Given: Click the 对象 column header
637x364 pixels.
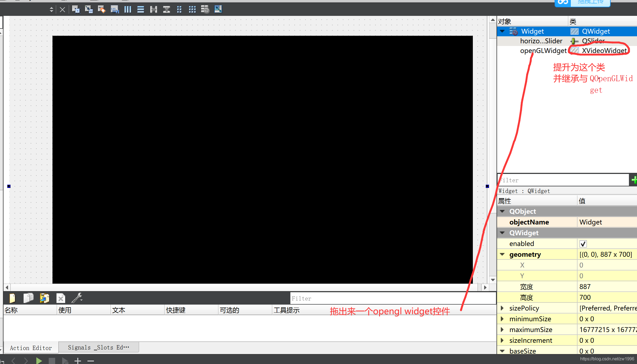Looking at the screenshot, I should tap(532, 21).
